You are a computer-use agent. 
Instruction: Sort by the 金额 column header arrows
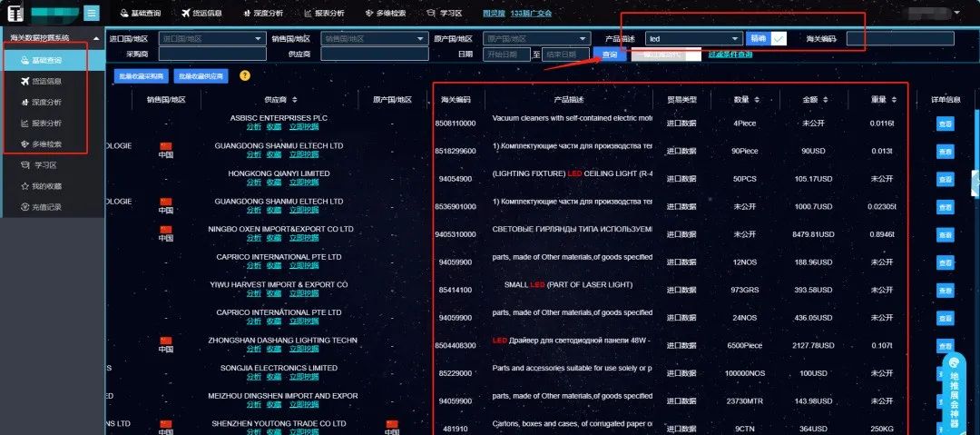tap(826, 100)
